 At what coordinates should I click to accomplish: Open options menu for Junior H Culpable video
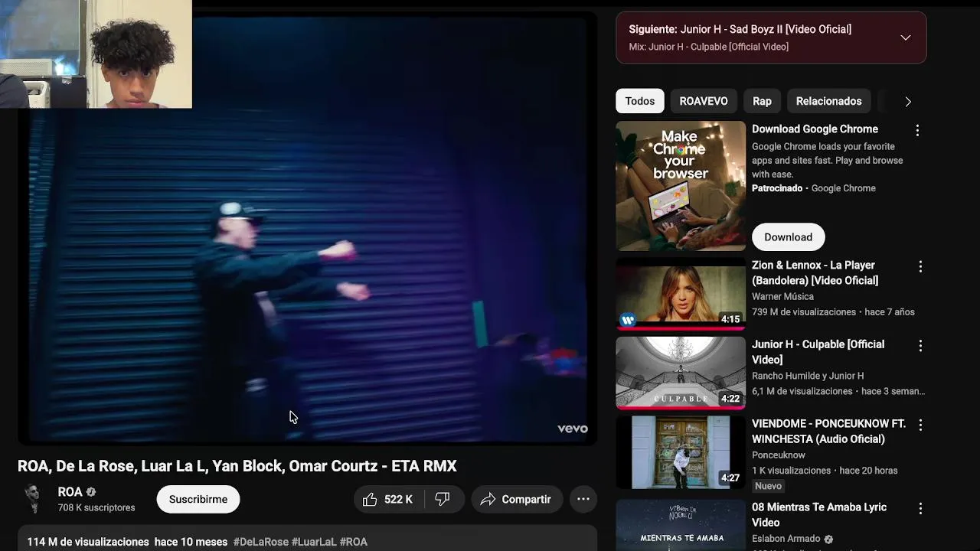point(920,345)
